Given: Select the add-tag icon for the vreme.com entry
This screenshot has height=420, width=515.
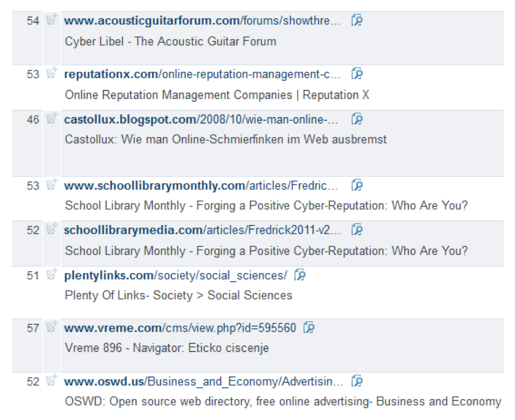Looking at the screenshot, I should coord(50,327).
